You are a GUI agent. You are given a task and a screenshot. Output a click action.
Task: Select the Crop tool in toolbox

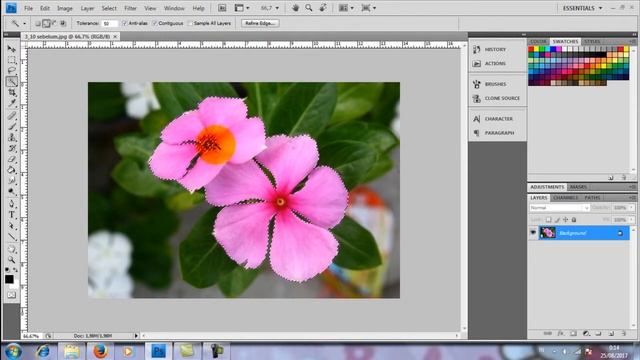pos(12,93)
